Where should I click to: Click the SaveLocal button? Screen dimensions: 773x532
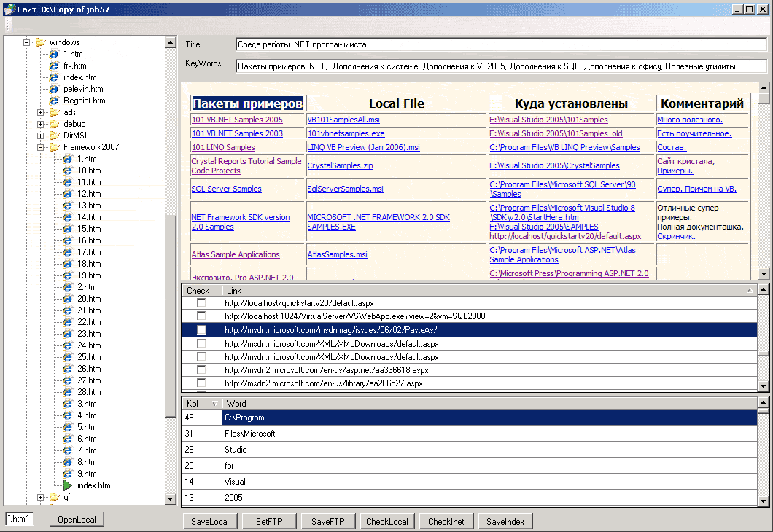pyautogui.click(x=210, y=521)
